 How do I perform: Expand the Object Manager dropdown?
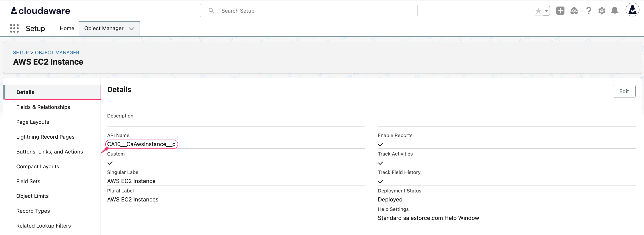[x=132, y=29]
